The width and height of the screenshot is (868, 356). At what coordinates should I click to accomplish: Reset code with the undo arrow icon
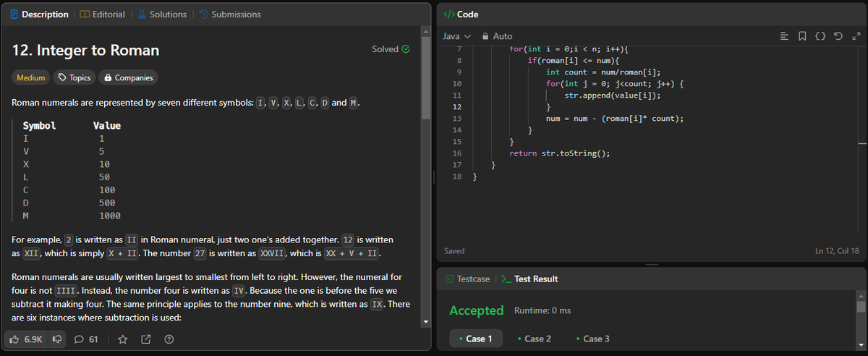[x=838, y=36]
